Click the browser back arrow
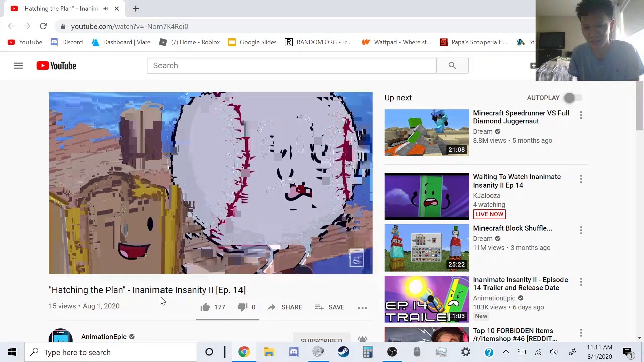The width and height of the screenshot is (644, 362). 11,26
